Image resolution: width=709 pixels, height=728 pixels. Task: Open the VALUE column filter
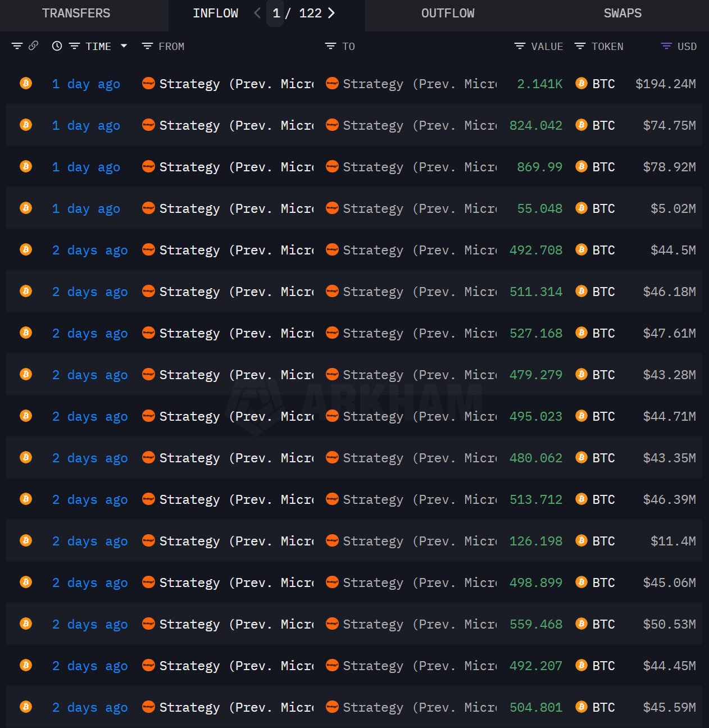click(520, 46)
